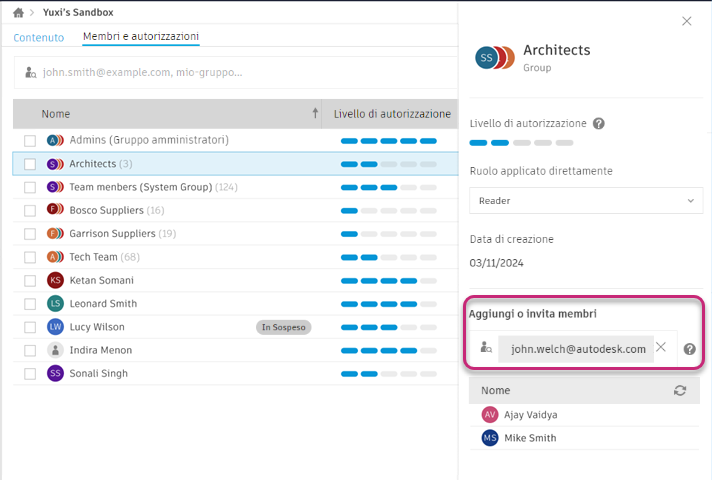
Task: Toggle sort with the Nome arrow icon
Action: point(315,113)
